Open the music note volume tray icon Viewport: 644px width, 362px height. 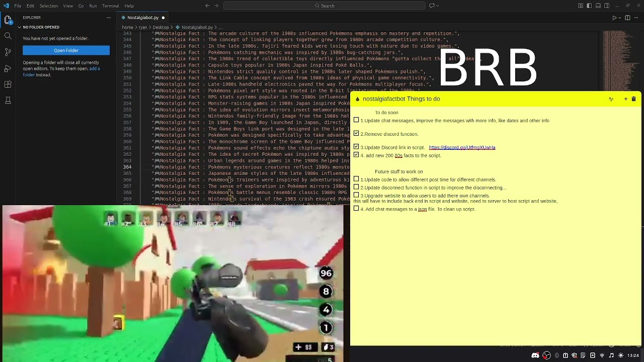(x=611, y=355)
